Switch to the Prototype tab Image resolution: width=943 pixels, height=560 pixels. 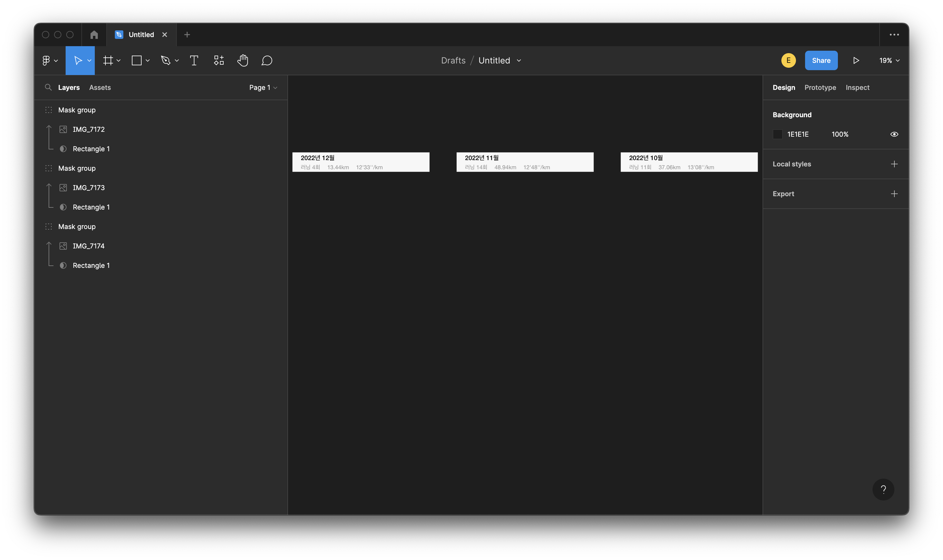(820, 87)
